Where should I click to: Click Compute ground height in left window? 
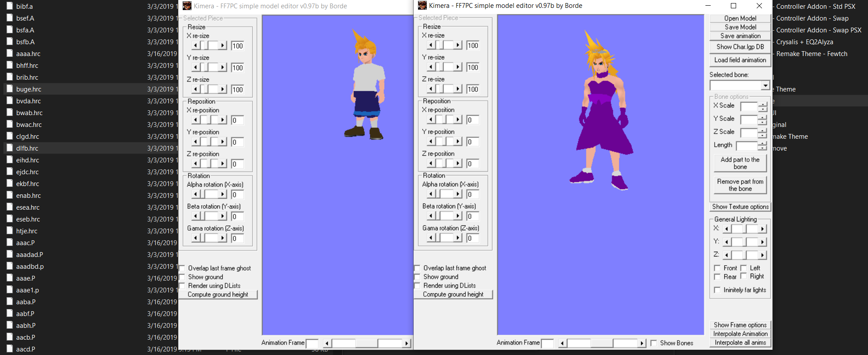tap(218, 295)
